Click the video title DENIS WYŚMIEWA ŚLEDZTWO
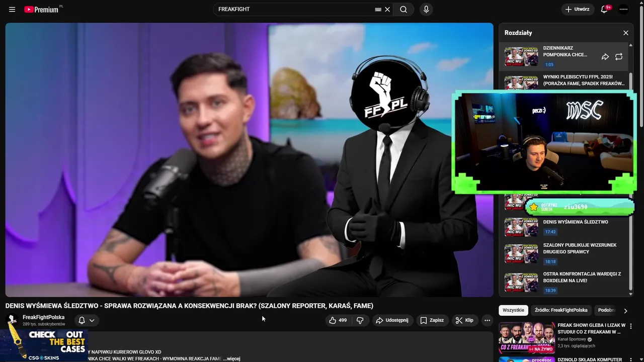This screenshot has width=644, height=362. [189, 306]
